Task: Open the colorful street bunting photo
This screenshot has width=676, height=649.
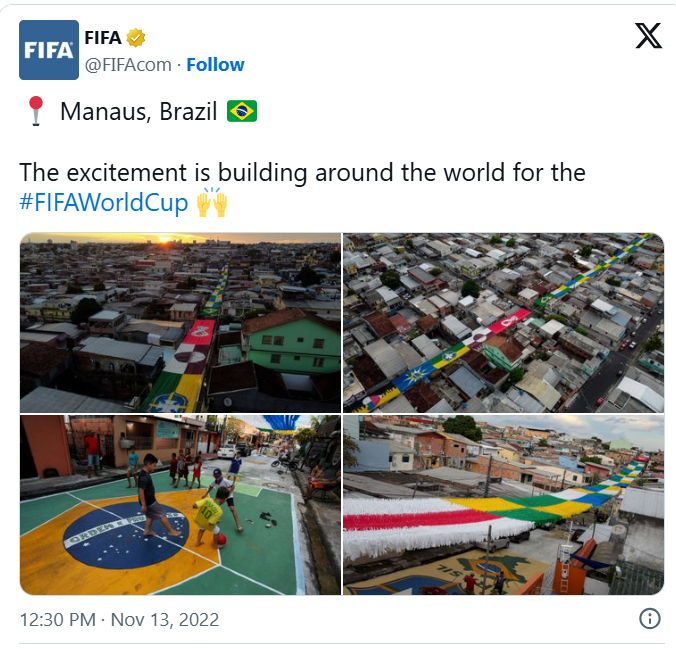Action: pyautogui.click(x=503, y=505)
